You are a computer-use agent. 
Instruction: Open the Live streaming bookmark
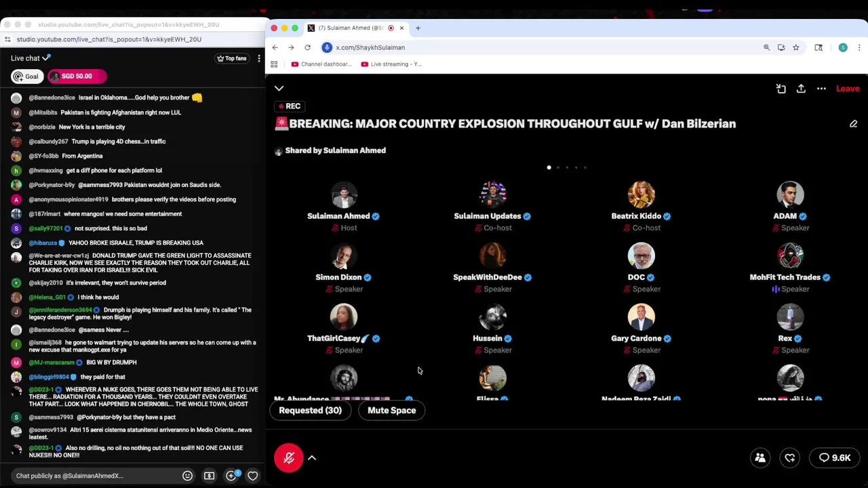(x=391, y=64)
